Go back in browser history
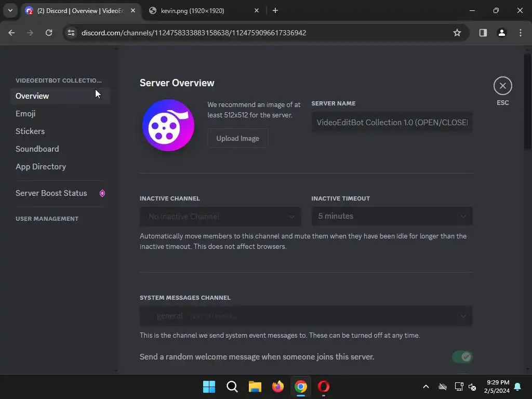Screen dimensions: 532x399 point(11,33)
